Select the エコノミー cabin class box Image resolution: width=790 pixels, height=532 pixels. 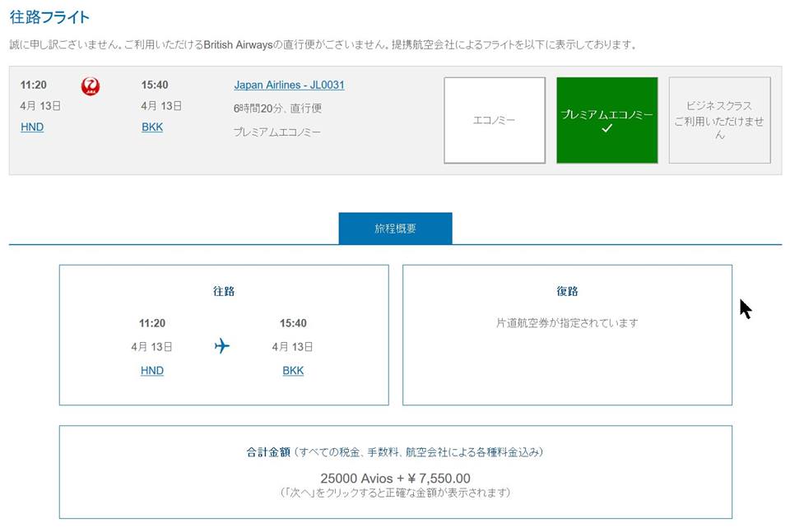[x=495, y=120]
